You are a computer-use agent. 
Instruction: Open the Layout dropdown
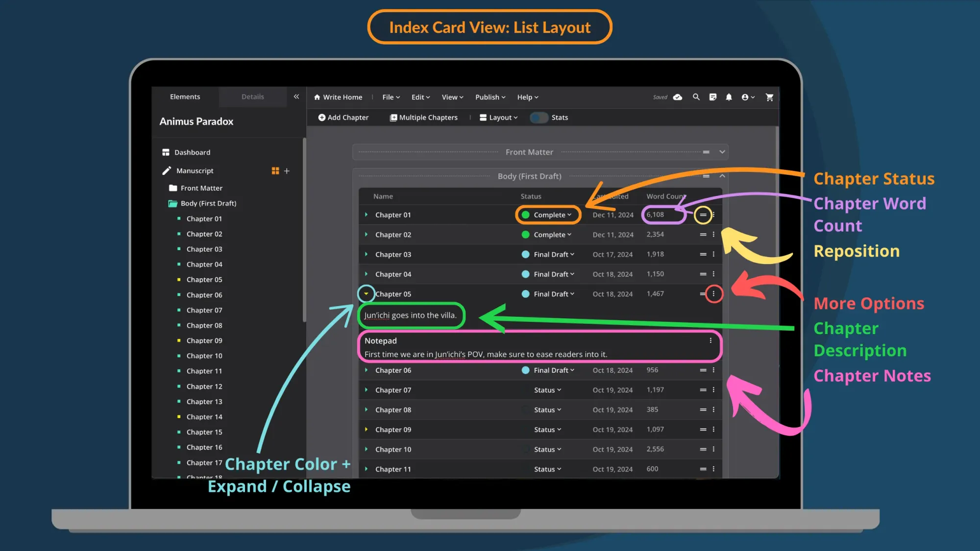click(498, 118)
